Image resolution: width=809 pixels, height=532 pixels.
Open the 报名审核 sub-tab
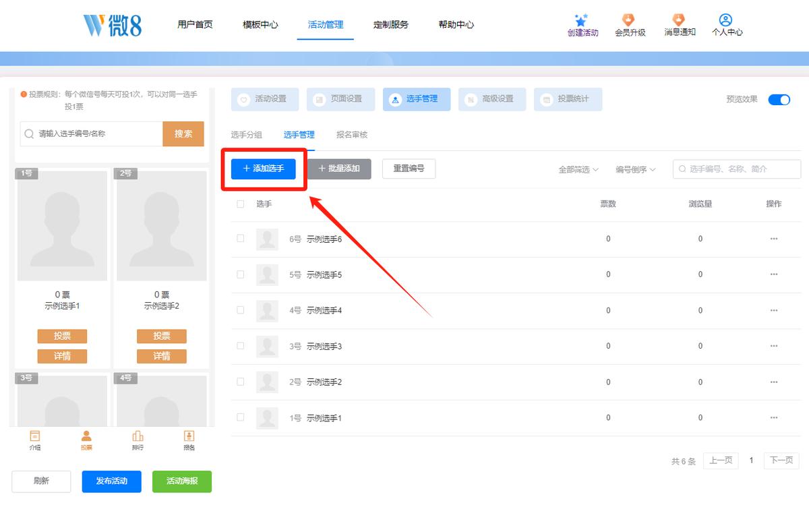click(x=352, y=135)
